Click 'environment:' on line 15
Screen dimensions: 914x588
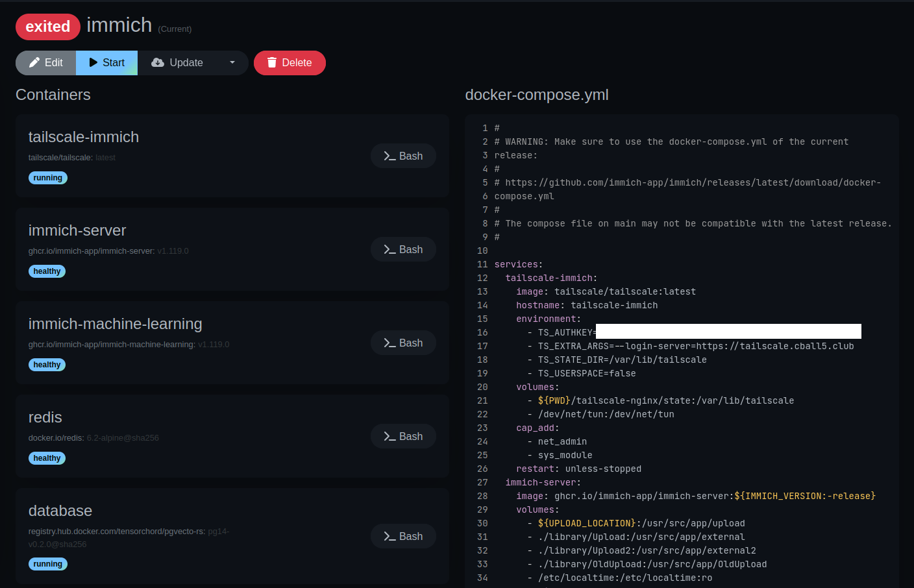tap(549, 319)
